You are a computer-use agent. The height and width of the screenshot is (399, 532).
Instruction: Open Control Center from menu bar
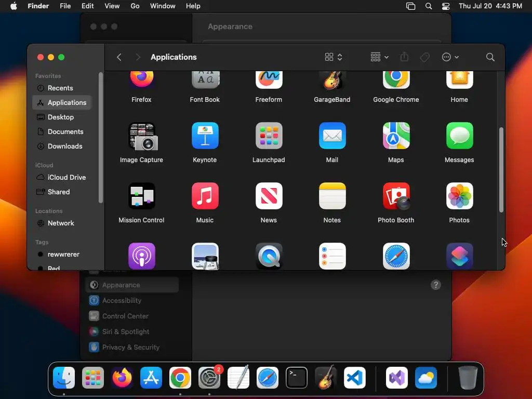[x=445, y=6]
